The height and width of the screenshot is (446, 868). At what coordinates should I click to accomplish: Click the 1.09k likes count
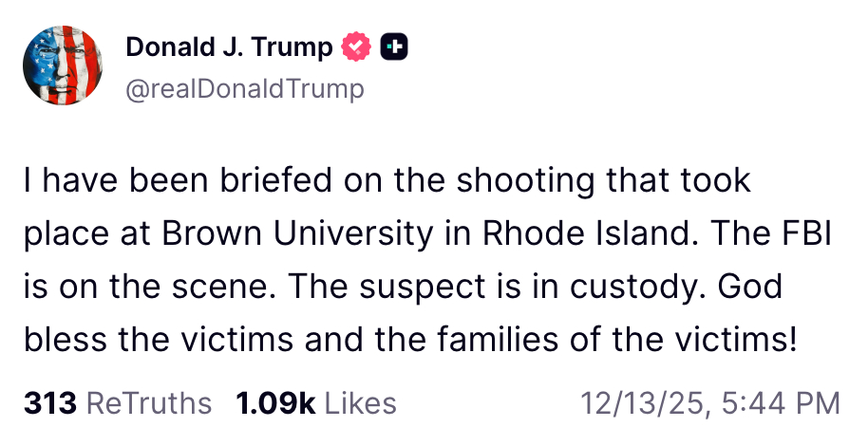(x=275, y=403)
